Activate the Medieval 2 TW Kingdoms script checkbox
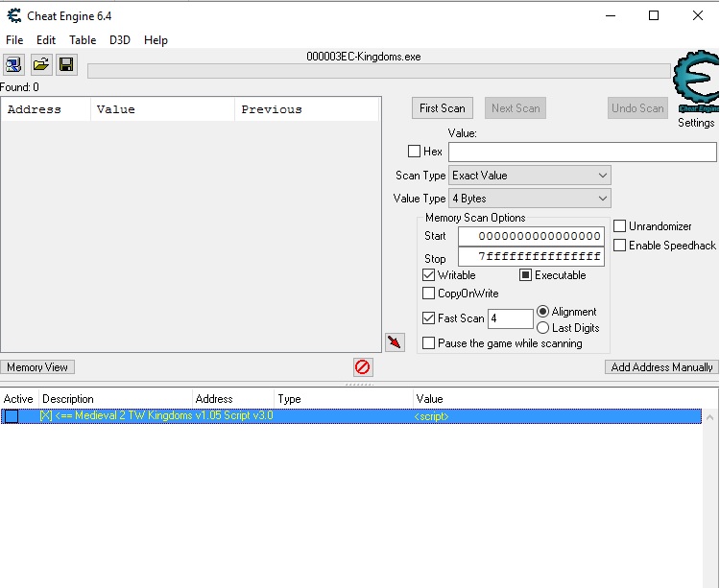The image size is (720, 588). pos(12,416)
